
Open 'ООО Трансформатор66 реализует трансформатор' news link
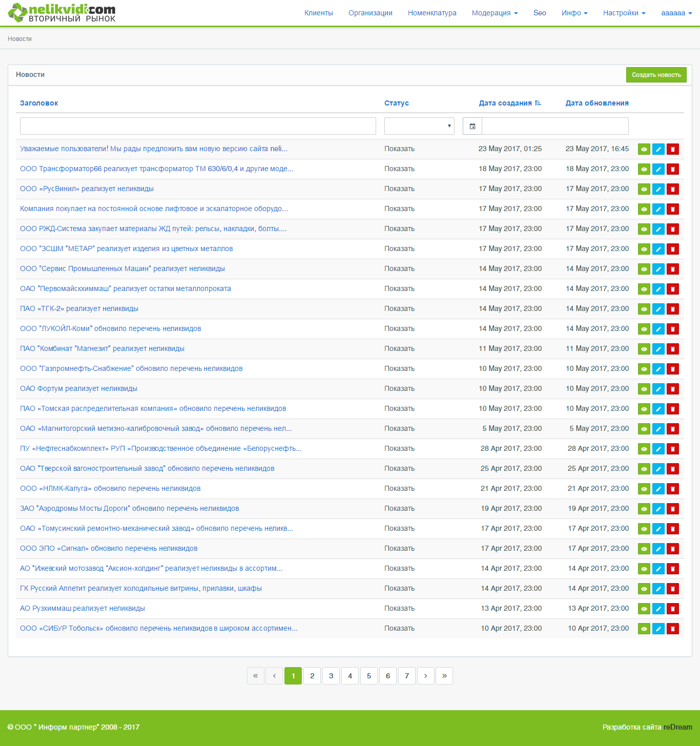pos(157,169)
